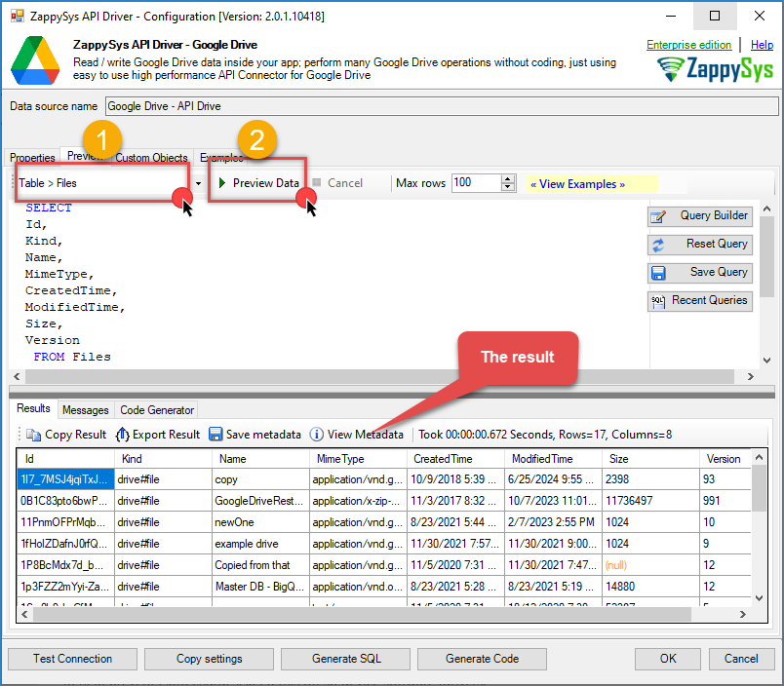Open the Help link
The image size is (784, 686).
[762, 45]
